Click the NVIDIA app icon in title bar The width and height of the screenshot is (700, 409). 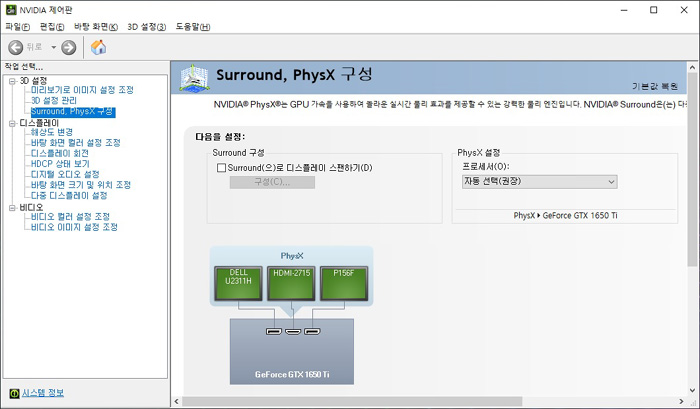click(11, 10)
